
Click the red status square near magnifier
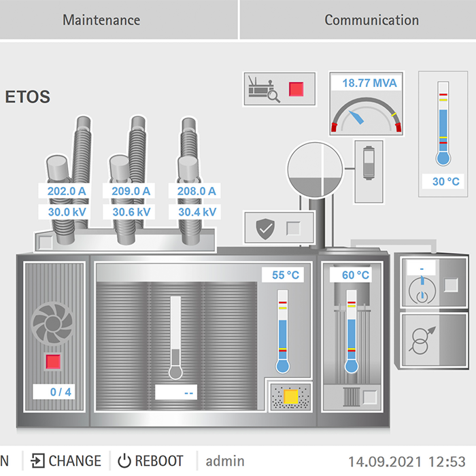296,89
